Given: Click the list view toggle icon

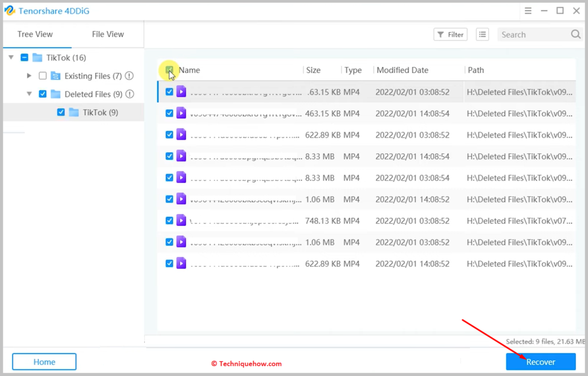Looking at the screenshot, I should click(x=482, y=34).
